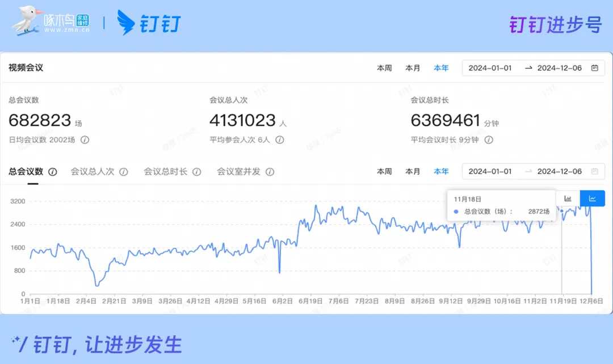Click info icon next to 会议室并发 tab
Viewport: 613px width, 364px height.
pos(270,172)
